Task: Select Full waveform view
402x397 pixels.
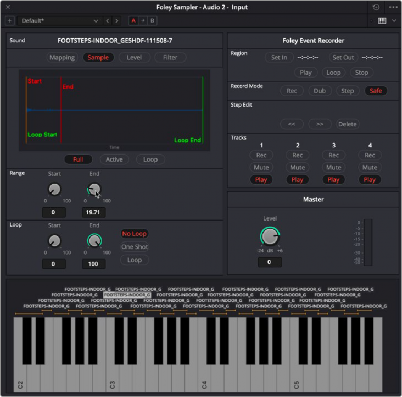Action: click(78, 159)
